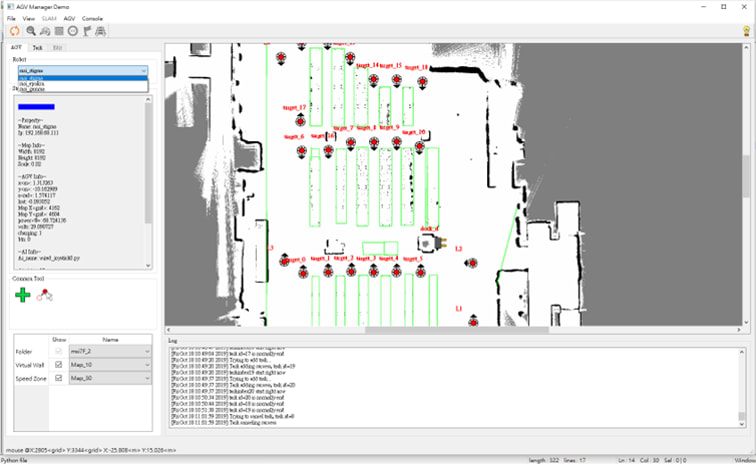The image size is (756, 464).
Task: Select the target_3 waypoint marker
Action: [x=374, y=272]
